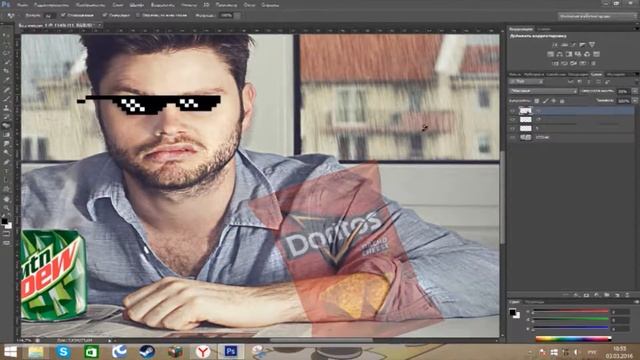Select the Move tool in the toolbox
The height and width of the screenshot is (360, 640).
tap(6, 35)
